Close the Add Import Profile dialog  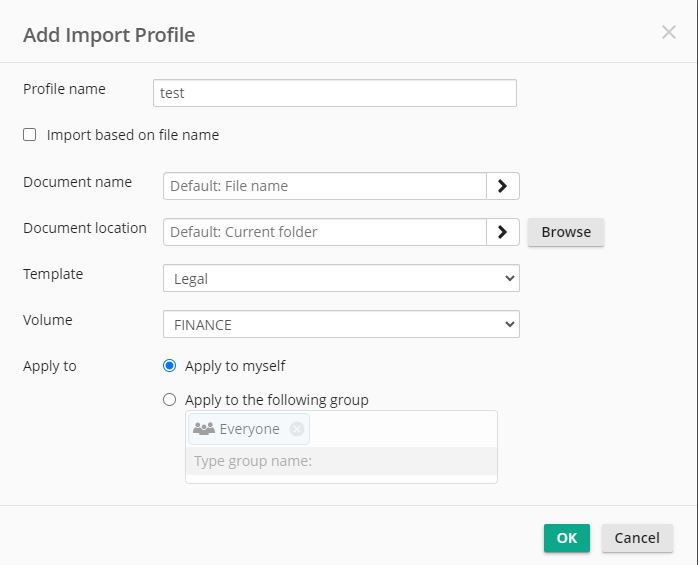669,33
